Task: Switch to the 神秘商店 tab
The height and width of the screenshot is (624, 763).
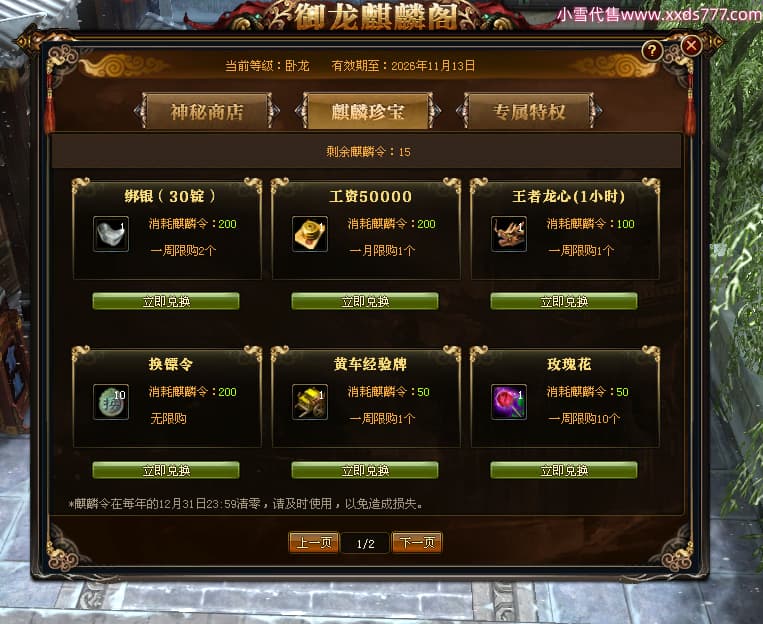Action: [207, 111]
